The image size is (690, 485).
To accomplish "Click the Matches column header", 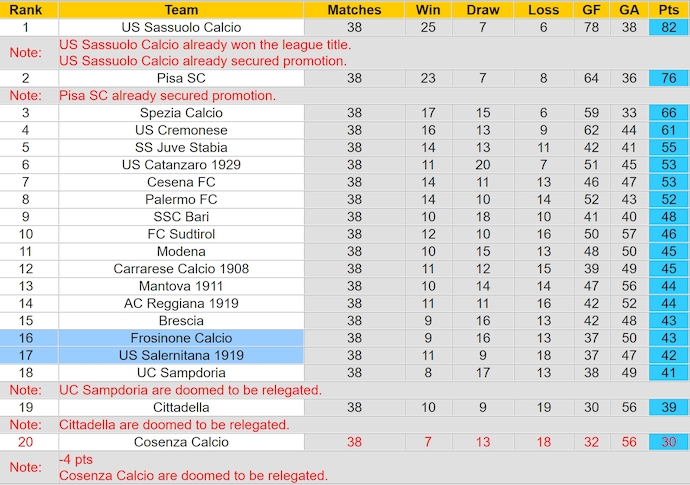I will click(354, 9).
